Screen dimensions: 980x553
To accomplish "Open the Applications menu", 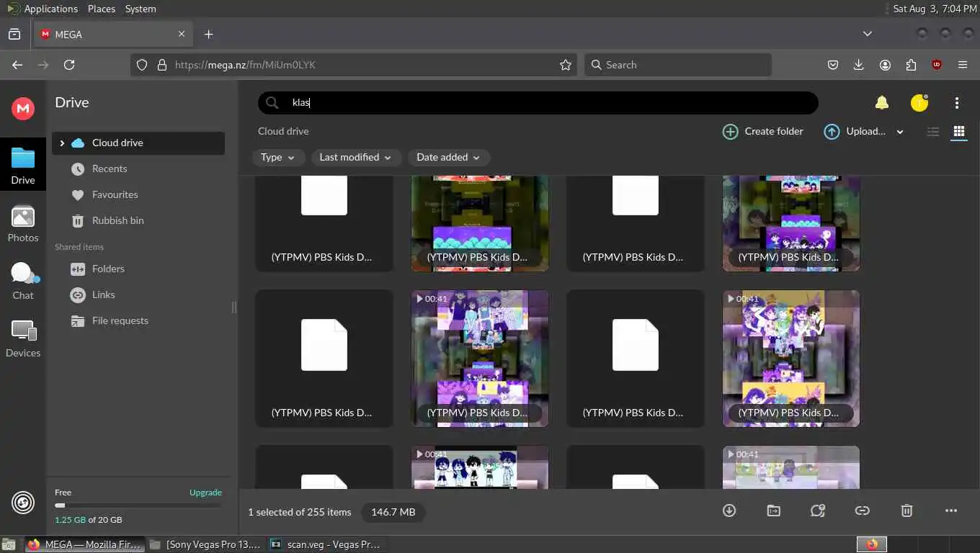I will [x=50, y=9].
